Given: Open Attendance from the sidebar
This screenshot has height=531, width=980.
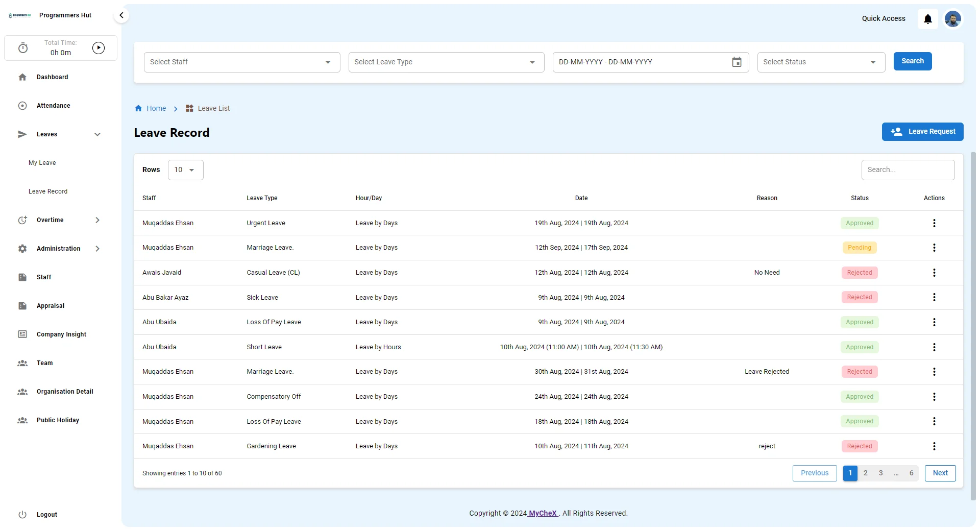Looking at the screenshot, I should tap(53, 106).
